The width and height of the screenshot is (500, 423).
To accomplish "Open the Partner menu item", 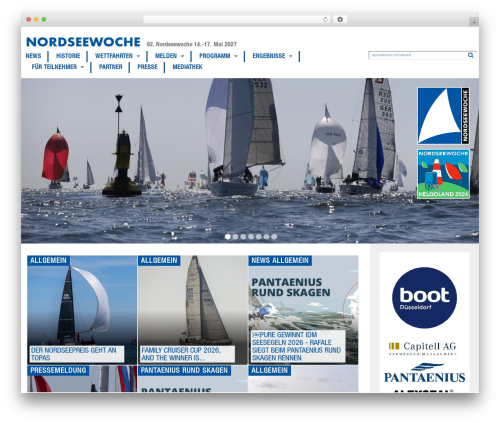I will click(110, 67).
